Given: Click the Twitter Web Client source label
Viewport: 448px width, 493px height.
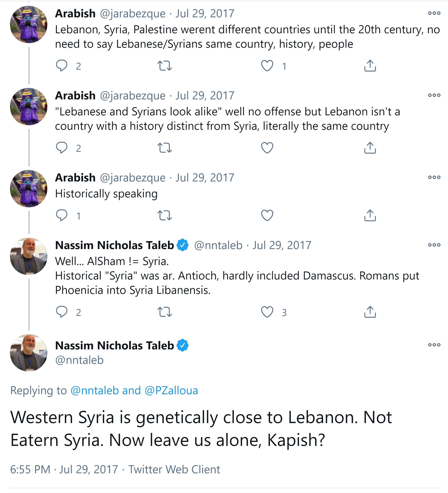Looking at the screenshot, I should click(174, 469).
